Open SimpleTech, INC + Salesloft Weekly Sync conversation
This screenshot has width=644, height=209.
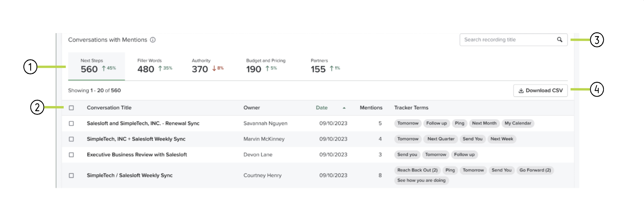pyautogui.click(x=136, y=139)
